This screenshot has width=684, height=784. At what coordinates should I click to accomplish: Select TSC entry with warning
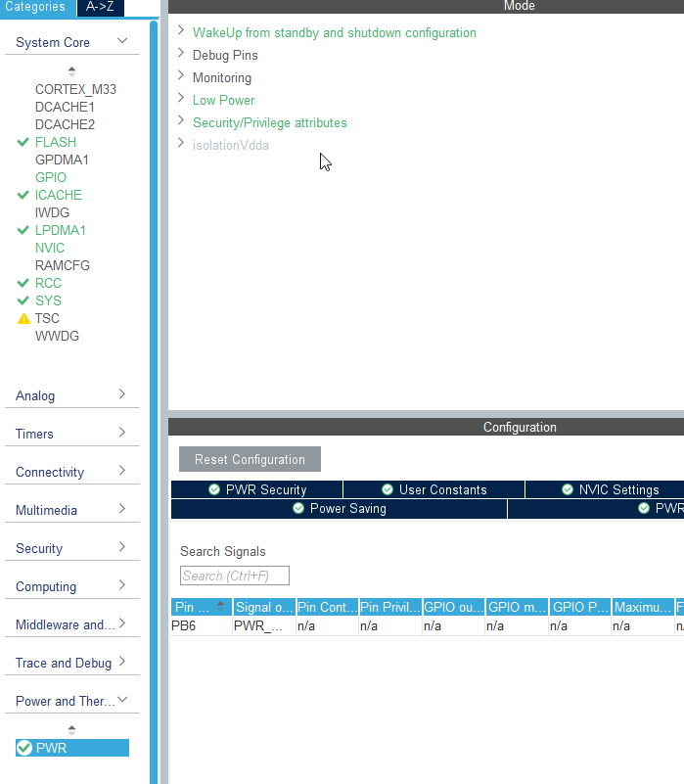click(47, 318)
